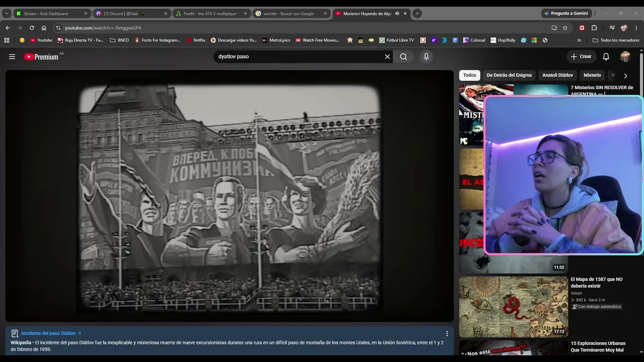Open El Mapa de 1587 video title
The width and height of the screenshot is (644, 362).
tap(596, 283)
